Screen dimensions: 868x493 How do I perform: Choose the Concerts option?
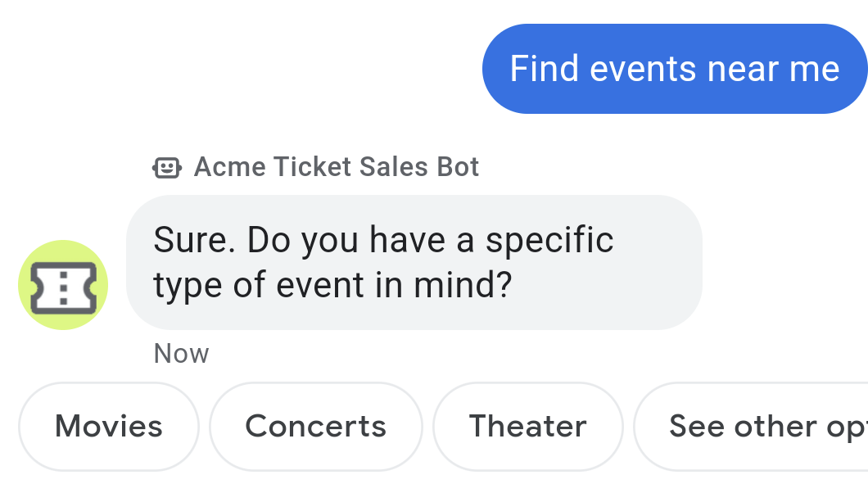pos(315,426)
